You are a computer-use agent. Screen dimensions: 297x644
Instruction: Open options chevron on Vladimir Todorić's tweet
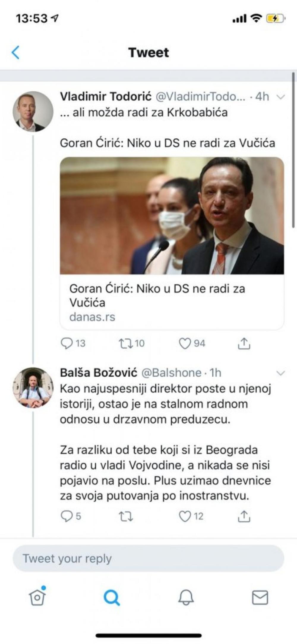click(x=281, y=97)
